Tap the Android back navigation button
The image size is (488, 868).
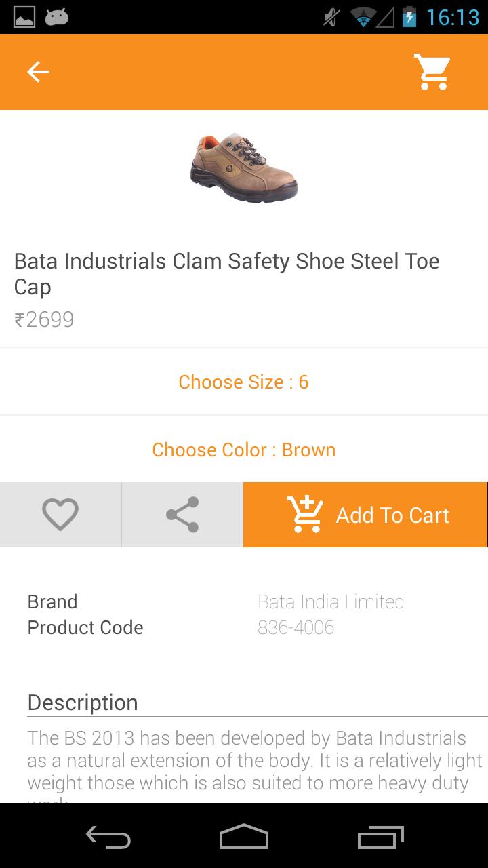(x=108, y=839)
